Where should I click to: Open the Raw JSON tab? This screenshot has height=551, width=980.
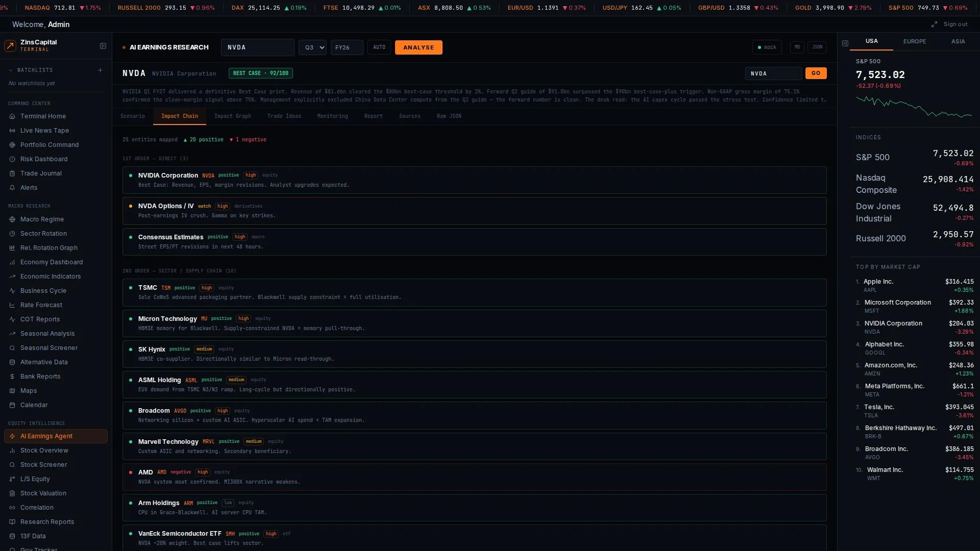click(449, 116)
